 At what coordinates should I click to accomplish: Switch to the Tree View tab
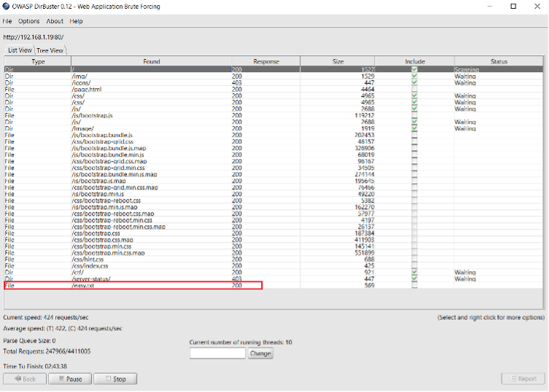pos(50,50)
